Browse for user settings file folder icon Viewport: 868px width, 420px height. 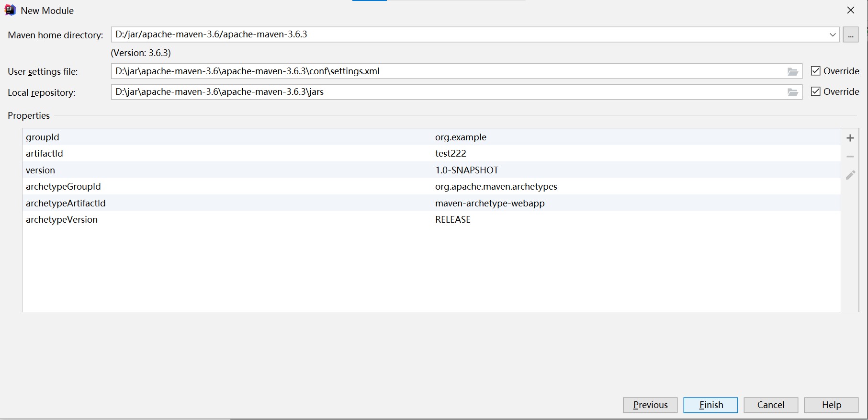[793, 71]
